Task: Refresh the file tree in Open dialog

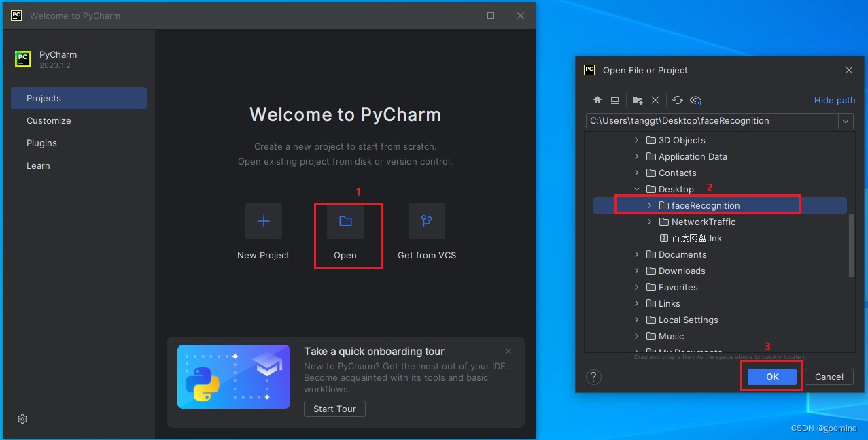Action: coord(678,100)
